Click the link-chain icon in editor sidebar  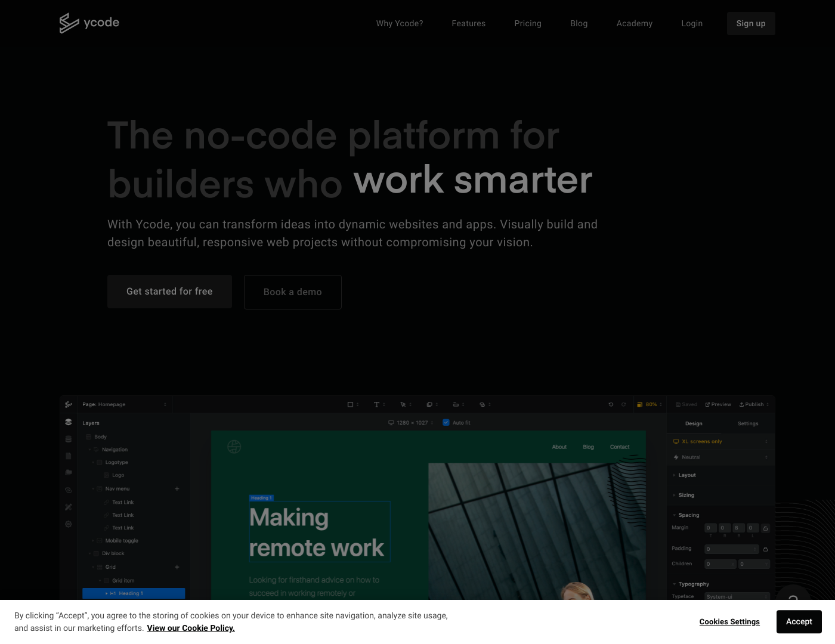coord(69,490)
